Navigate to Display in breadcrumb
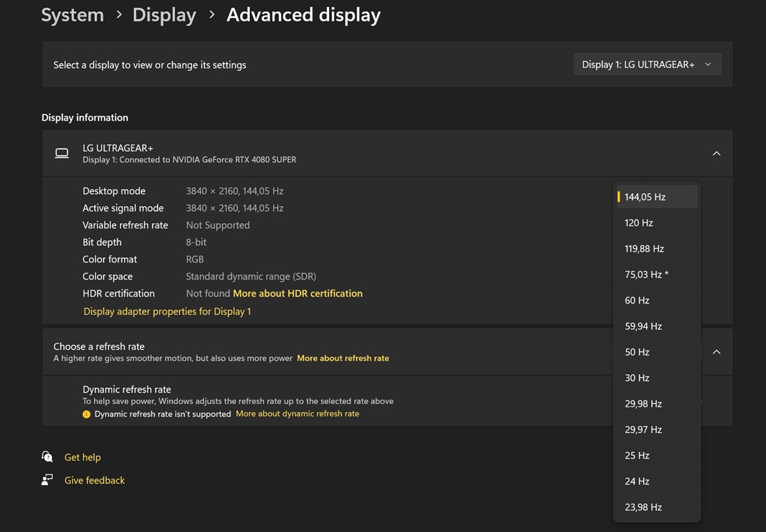The width and height of the screenshot is (766, 532). (x=164, y=15)
